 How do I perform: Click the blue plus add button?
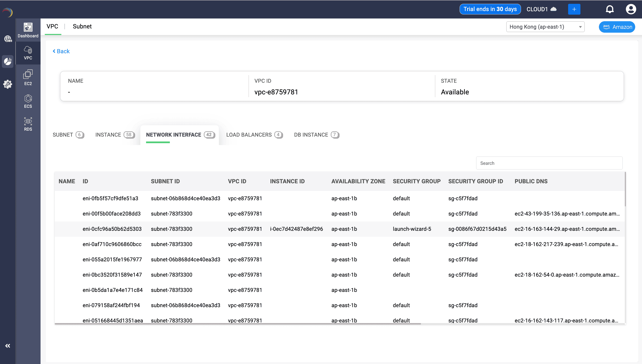574,9
